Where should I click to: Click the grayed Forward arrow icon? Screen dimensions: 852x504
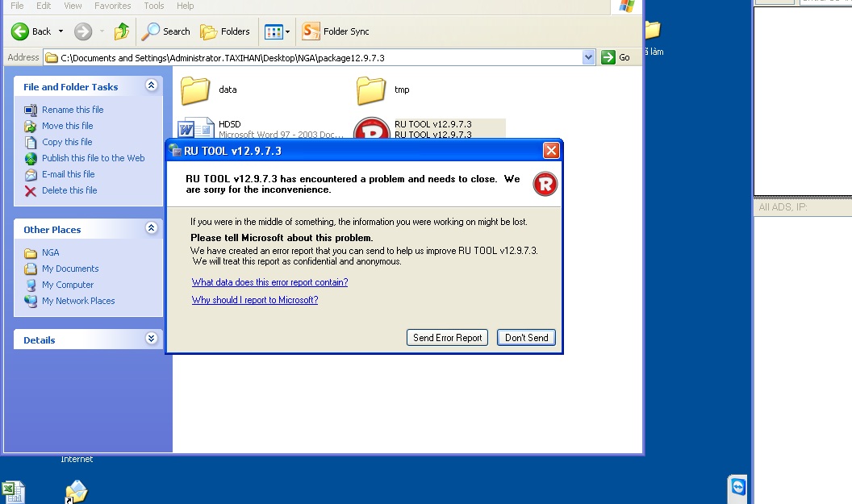click(x=83, y=31)
